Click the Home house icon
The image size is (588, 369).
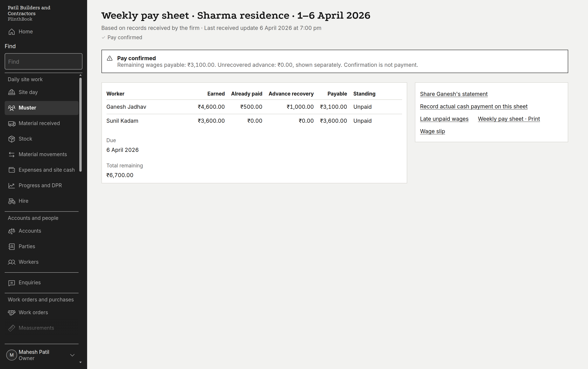(x=11, y=32)
